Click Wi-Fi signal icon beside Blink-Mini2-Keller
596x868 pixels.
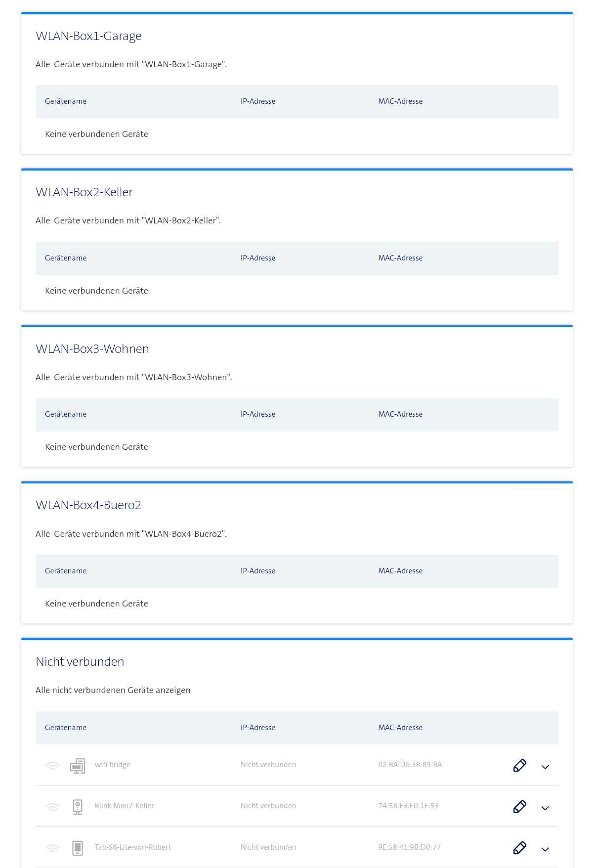tap(52, 807)
